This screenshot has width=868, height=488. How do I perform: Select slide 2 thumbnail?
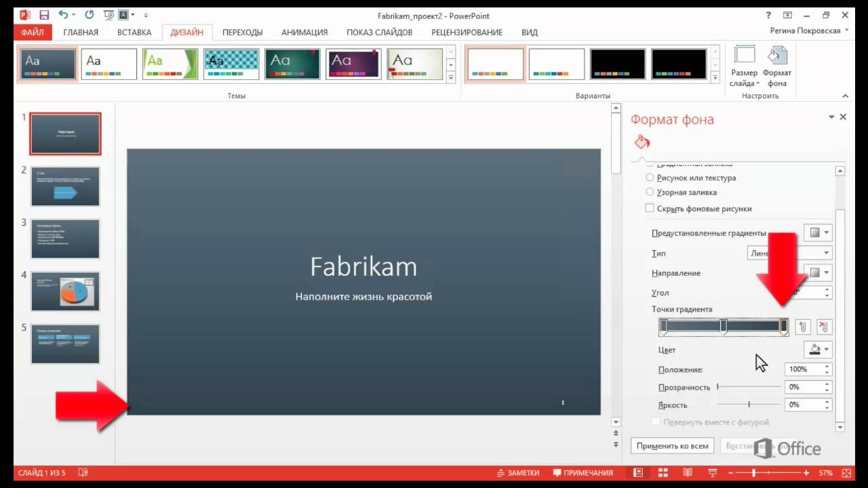pyautogui.click(x=65, y=186)
